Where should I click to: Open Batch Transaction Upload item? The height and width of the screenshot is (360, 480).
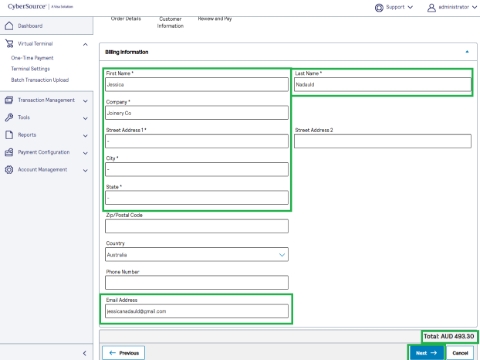[40, 80]
